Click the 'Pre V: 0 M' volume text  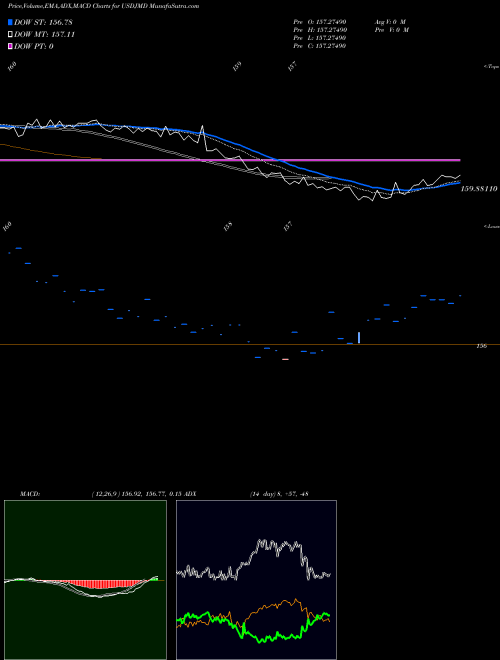[x=392, y=30]
